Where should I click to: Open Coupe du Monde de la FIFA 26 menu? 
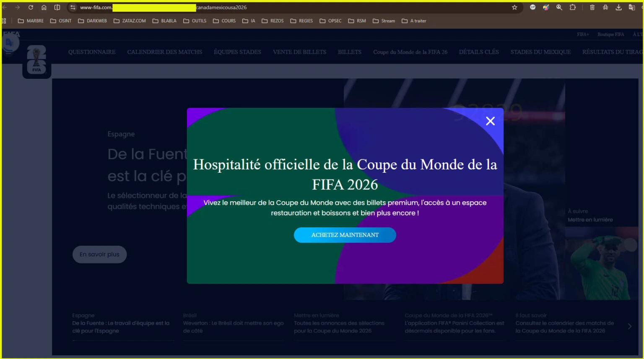coord(410,52)
